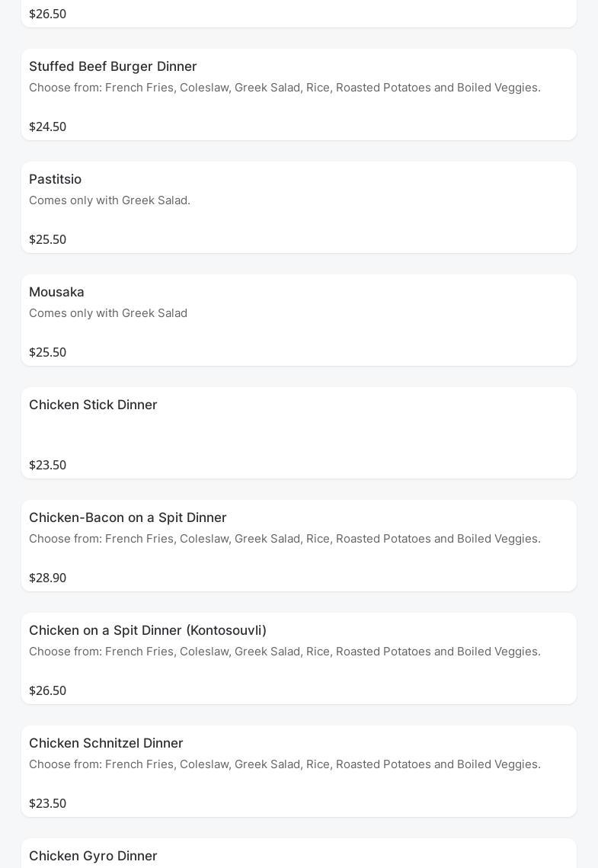Select the Chicken Stick Dinner $23.50 price
598x868 pixels.
click(x=47, y=465)
